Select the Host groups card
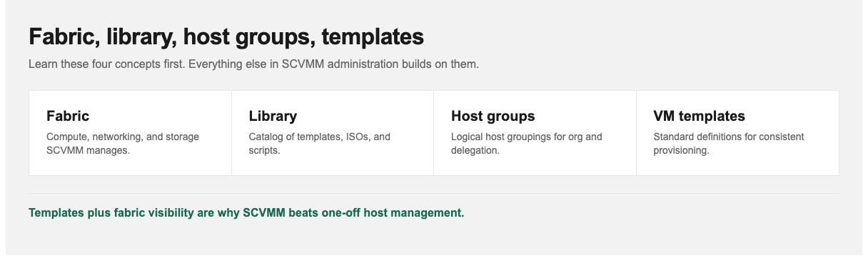868x261 pixels. pyautogui.click(x=535, y=133)
